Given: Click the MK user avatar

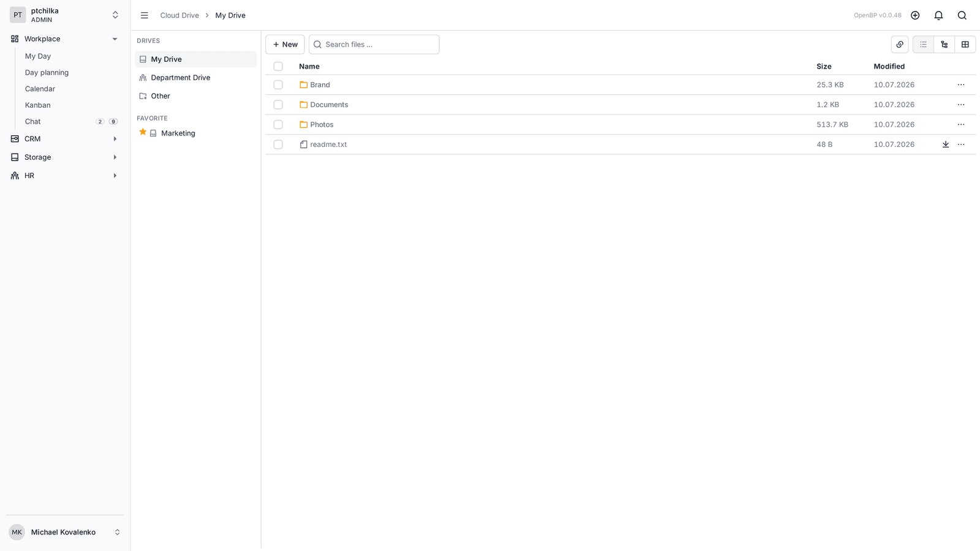Looking at the screenshot, I should point(17,532).
